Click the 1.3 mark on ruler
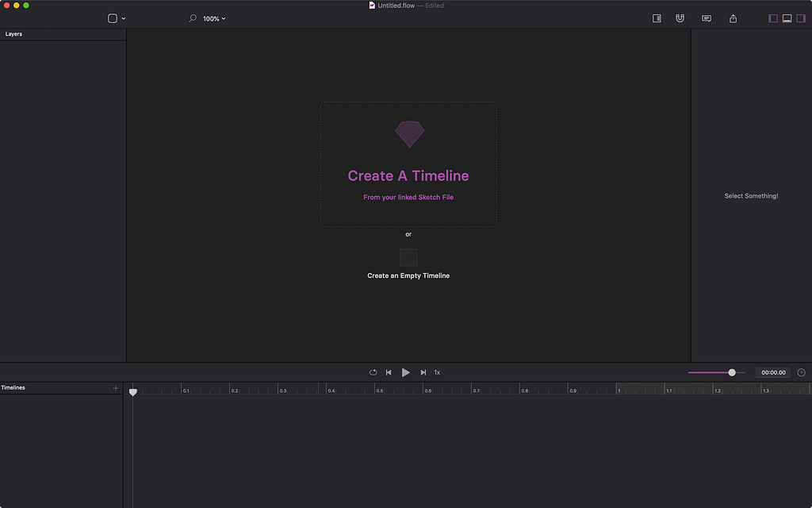Image resolution: width=812 pixels, height=508 pixels. click(x=766, y=391)
